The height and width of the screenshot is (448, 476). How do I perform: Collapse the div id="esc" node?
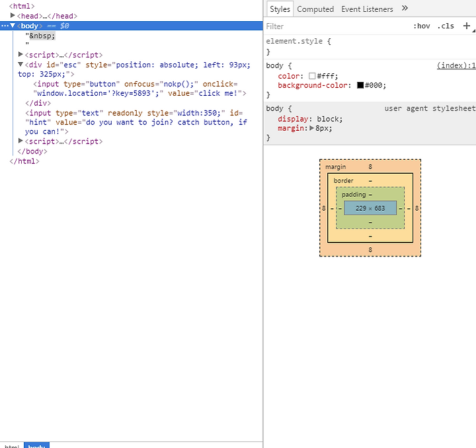pyautogui.click(x=20, y=64)
